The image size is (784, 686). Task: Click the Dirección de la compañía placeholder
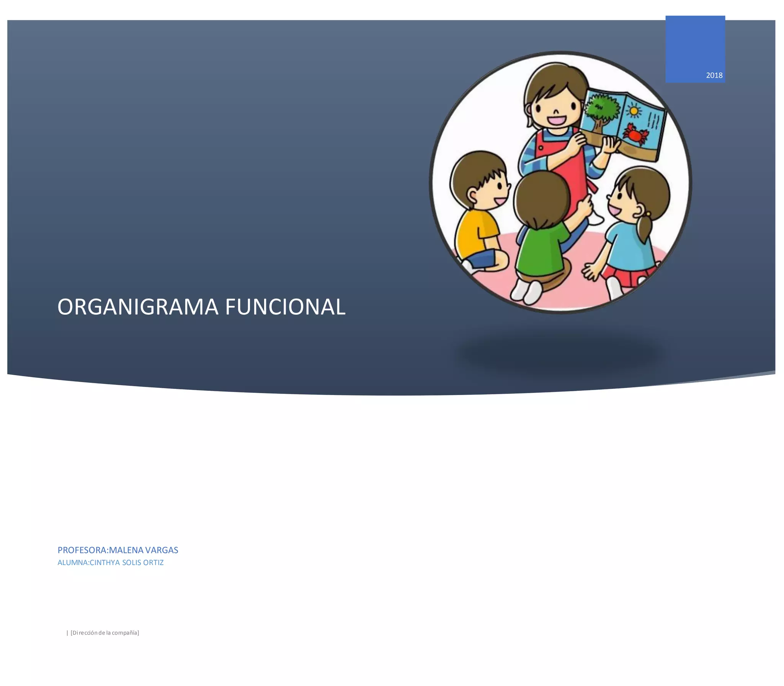click(x=105, y=633)
